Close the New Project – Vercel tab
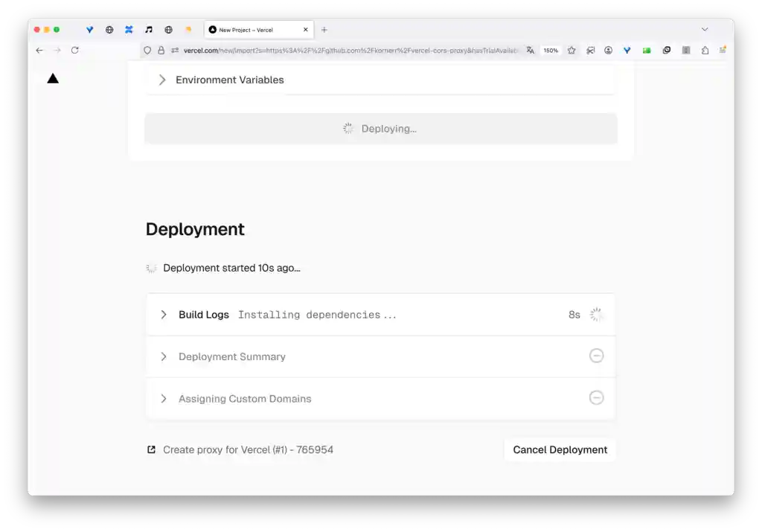Image resolution: width=762 pixels, height=532 pixels. (306, 30)
